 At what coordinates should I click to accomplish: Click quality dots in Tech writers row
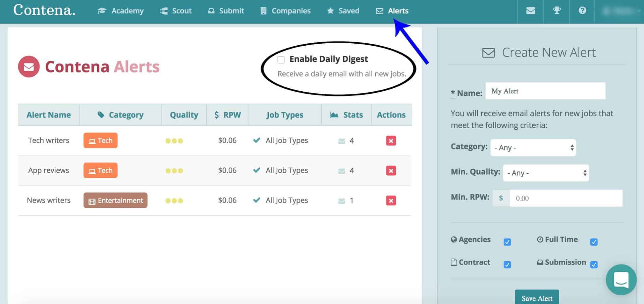pos(174,141)
